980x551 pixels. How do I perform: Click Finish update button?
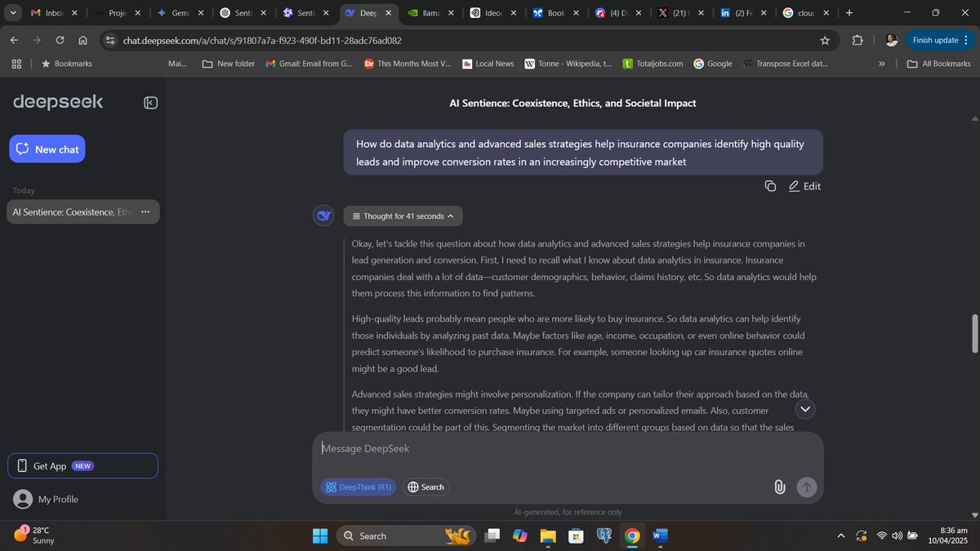pos(935,40)
